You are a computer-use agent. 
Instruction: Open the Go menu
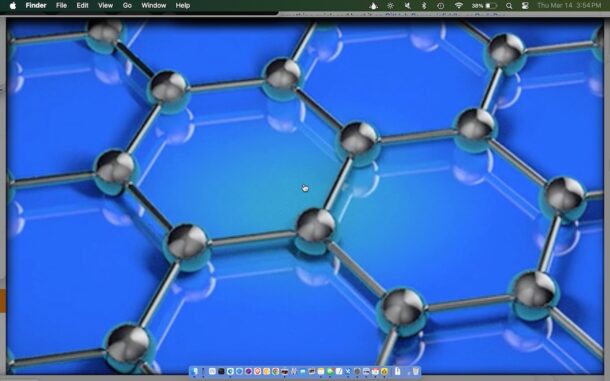point(127,5)
